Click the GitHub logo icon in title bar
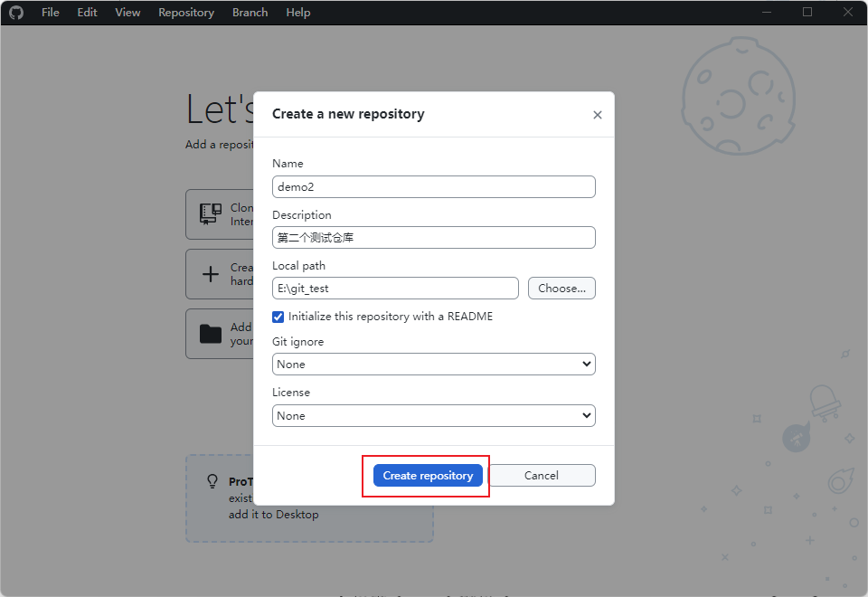 click(x=16, y=13)
